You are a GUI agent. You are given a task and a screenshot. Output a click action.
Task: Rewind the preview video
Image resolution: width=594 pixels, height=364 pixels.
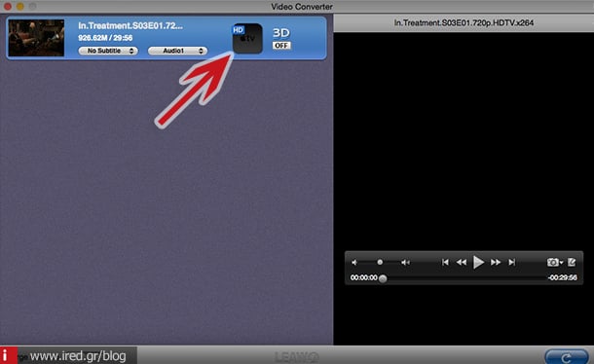462,262
